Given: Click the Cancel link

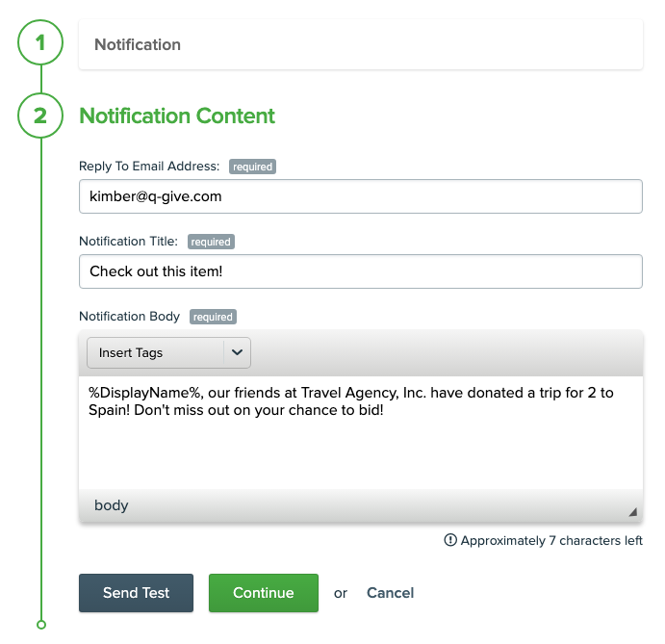Looking at the screenshot, I should click(390, 593).
